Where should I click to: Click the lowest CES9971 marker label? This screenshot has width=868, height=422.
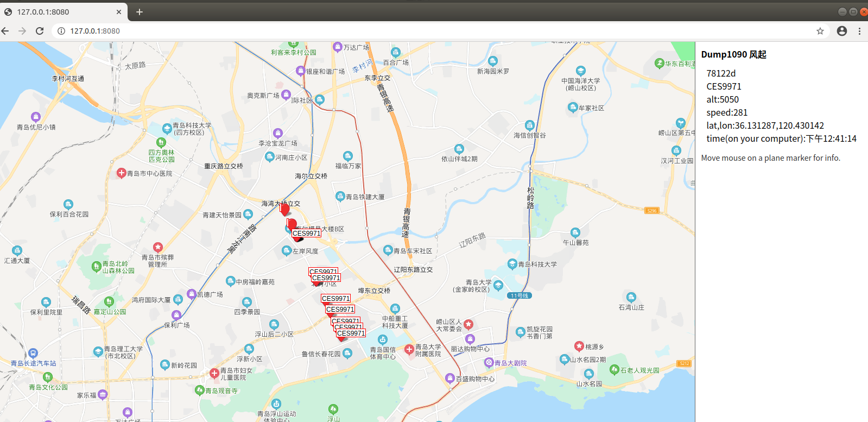(351, 333)
